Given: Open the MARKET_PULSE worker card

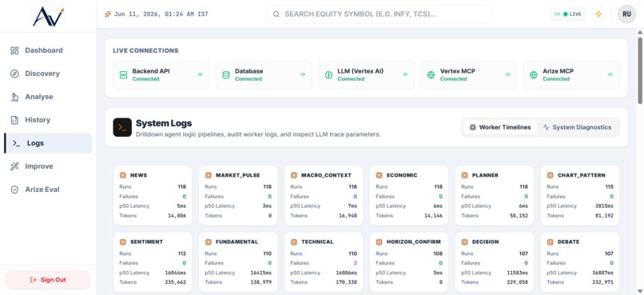Looking at the screenshot, I should 238,196.
